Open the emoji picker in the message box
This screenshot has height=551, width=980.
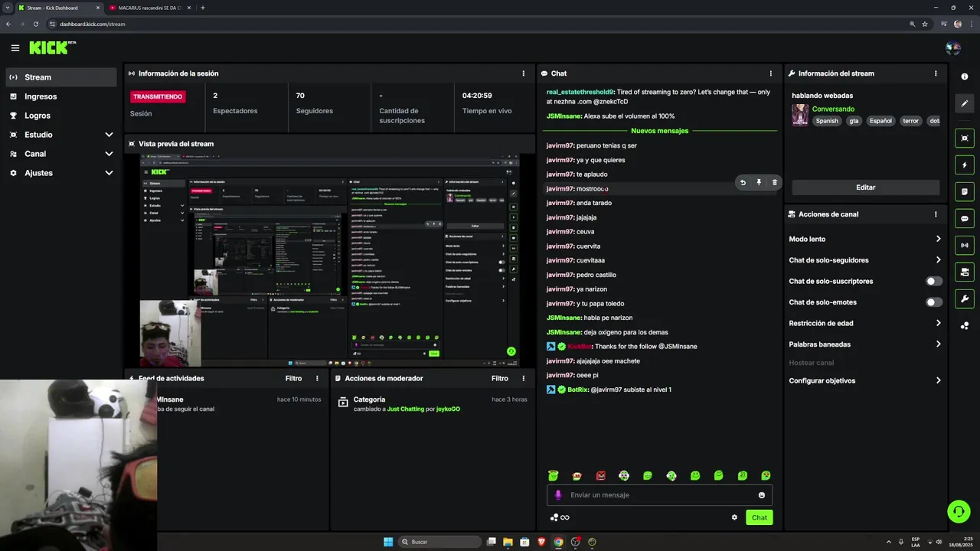pyautogui.click(x=762, y=495)
